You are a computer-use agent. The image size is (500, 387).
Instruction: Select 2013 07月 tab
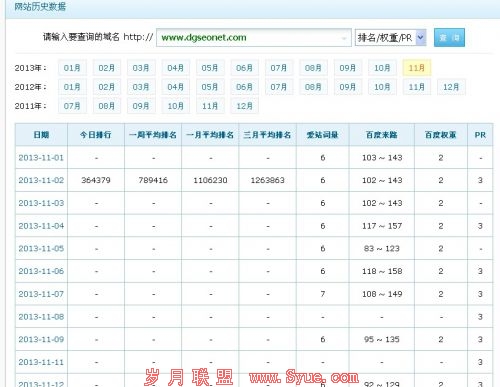tap(279, 68)
